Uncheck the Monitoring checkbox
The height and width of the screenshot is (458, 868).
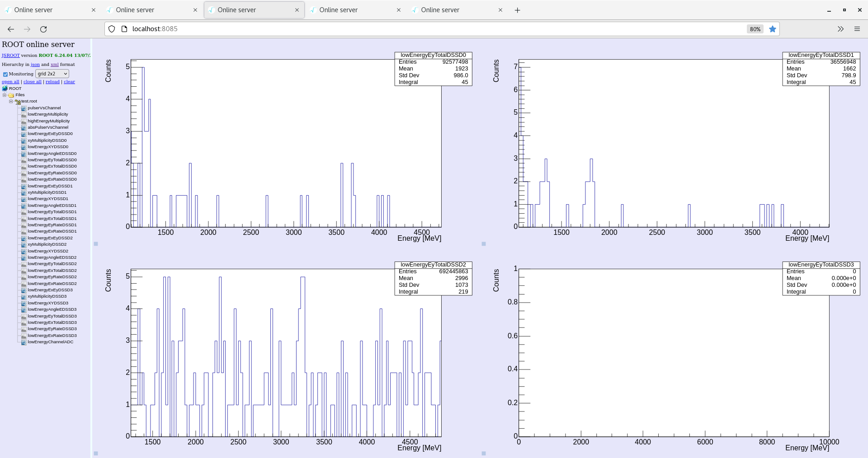click(5, 74)
